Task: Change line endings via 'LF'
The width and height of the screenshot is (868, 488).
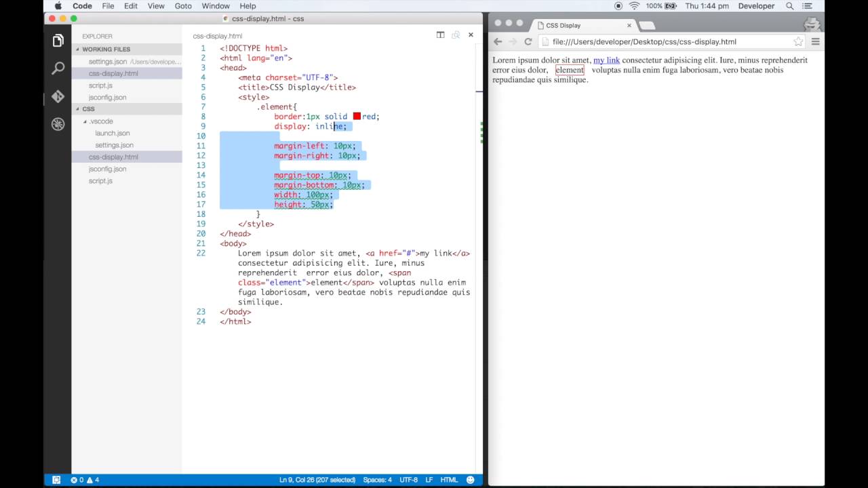Action: click(429, 480)
